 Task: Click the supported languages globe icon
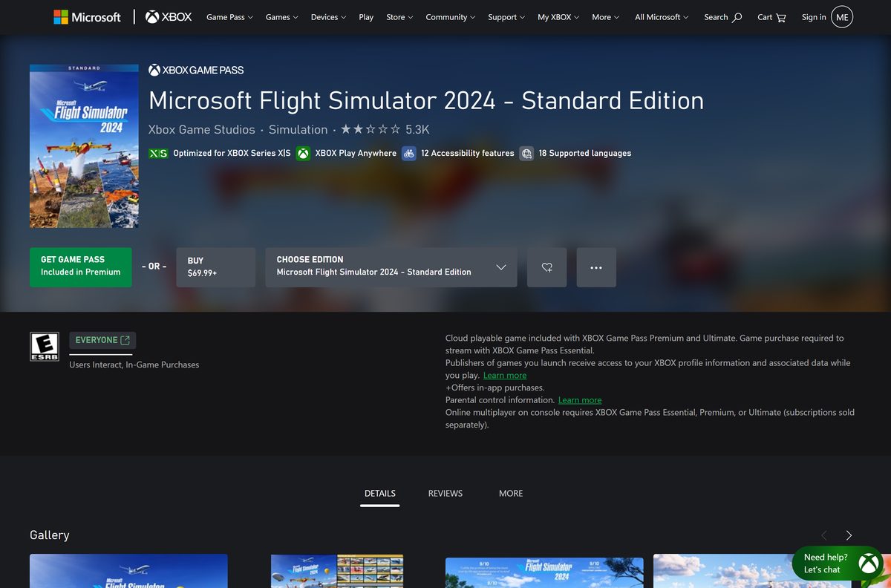click(526, 153)
